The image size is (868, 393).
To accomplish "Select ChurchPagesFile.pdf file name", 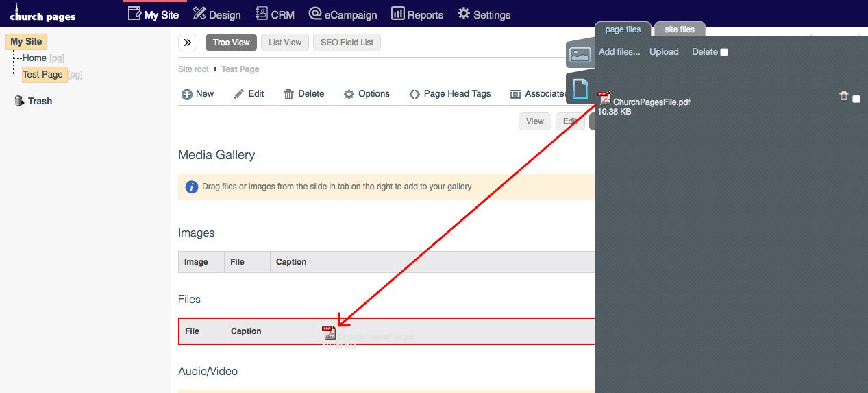I will click(652, 102).
